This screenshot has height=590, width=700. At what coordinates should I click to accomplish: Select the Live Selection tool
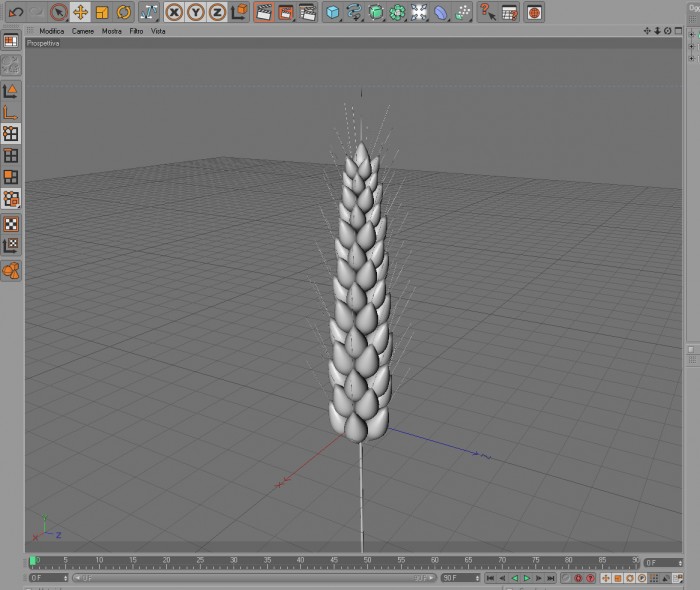[58, 12]
